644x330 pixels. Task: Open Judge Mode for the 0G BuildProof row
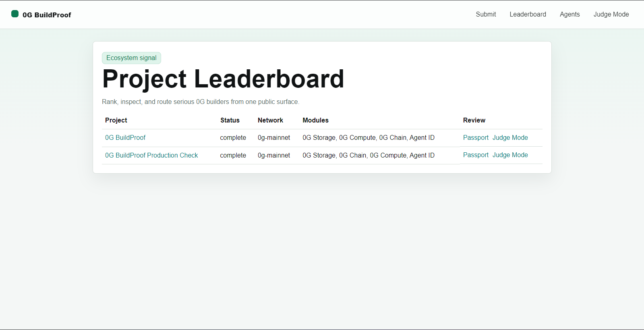tap(510, 138)
